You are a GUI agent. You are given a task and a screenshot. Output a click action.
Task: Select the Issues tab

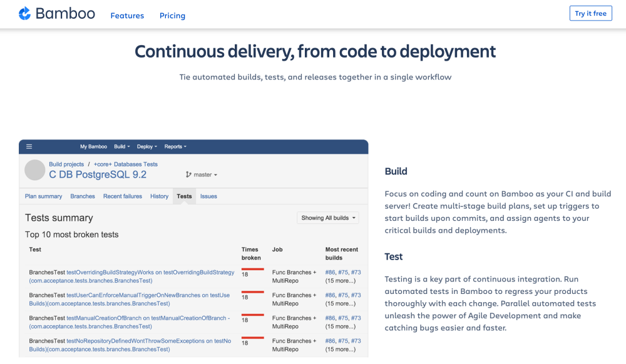click(208, 196)
